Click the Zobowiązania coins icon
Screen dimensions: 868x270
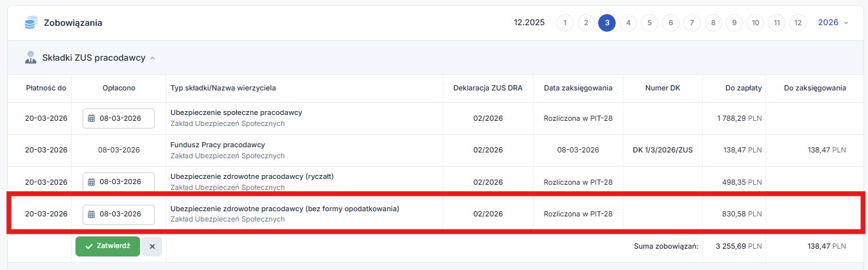30,23
